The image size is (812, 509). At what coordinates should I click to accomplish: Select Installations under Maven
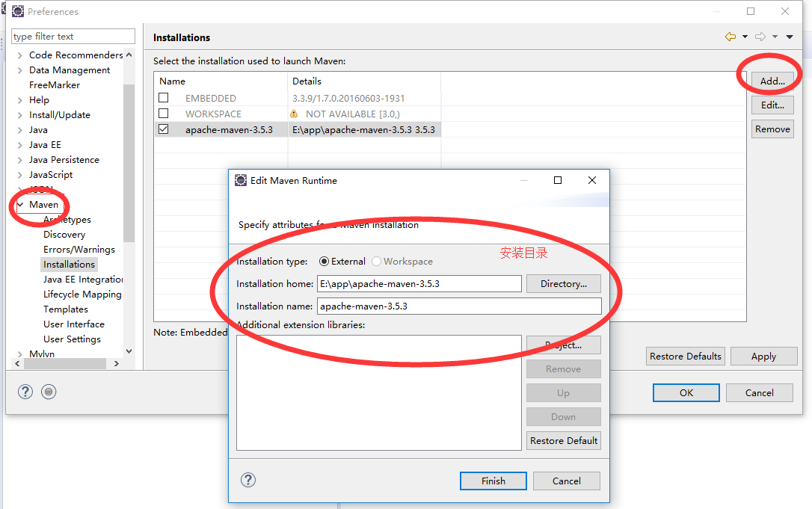(69, 265)
